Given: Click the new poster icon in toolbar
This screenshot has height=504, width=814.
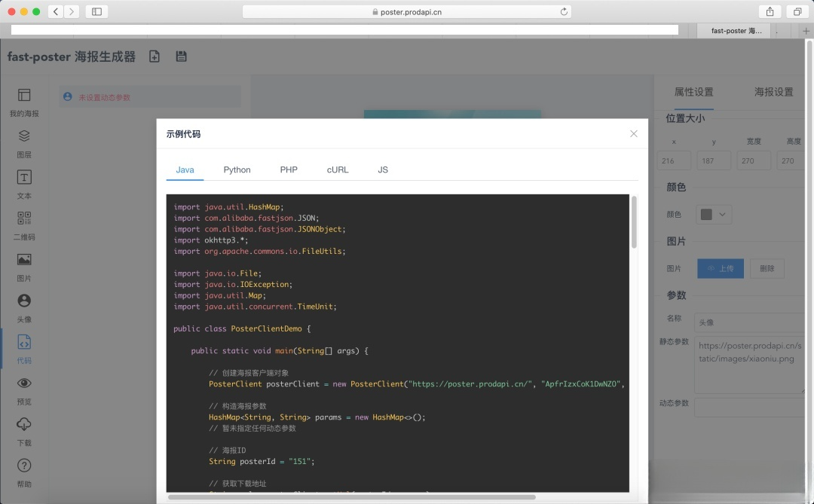Looking at the screenshot, I should (x=154, y=56).
